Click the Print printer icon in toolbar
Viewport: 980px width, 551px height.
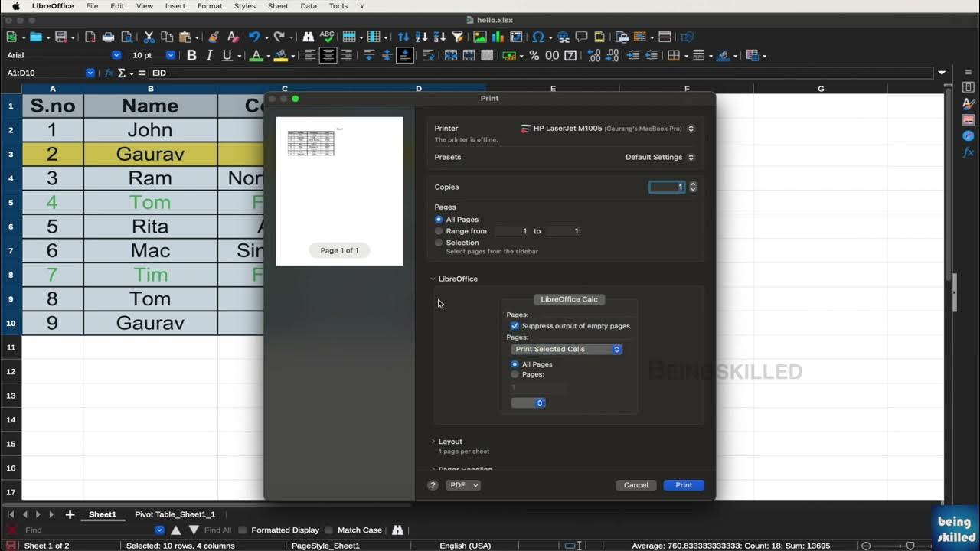[109, 37]
